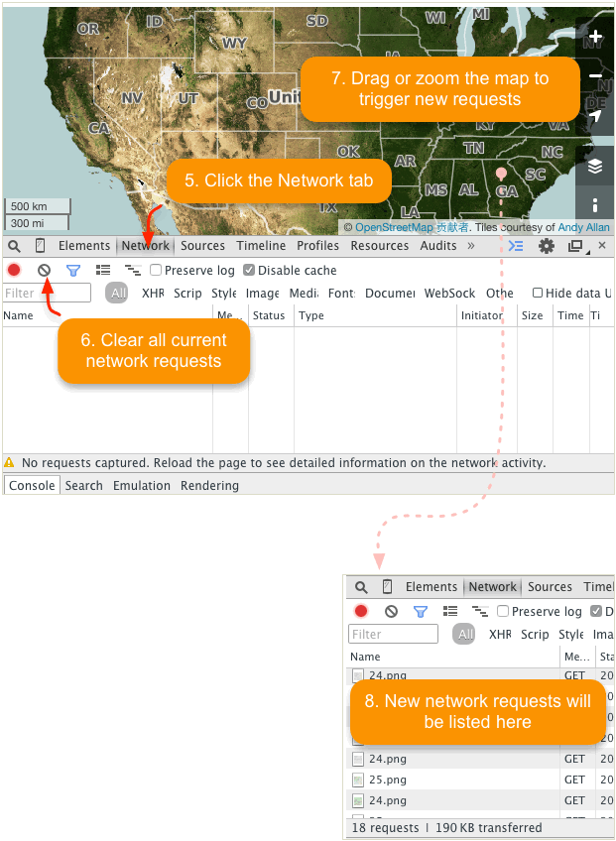Show the console drawer toggle
The height and width of the screenshot is (841, 616).
(516, 246)
